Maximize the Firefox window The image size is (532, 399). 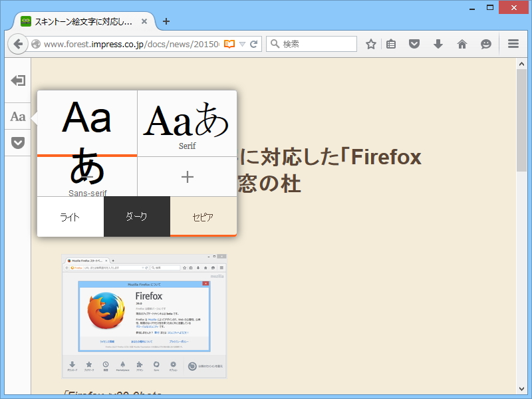[x=490, y=7]
